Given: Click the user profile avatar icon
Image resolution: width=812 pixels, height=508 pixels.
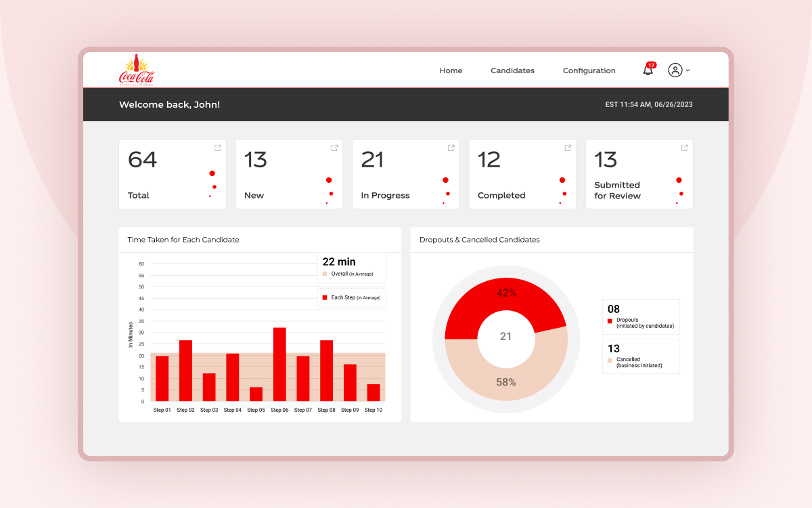Looking at the screenshot, I should point(675,70).
